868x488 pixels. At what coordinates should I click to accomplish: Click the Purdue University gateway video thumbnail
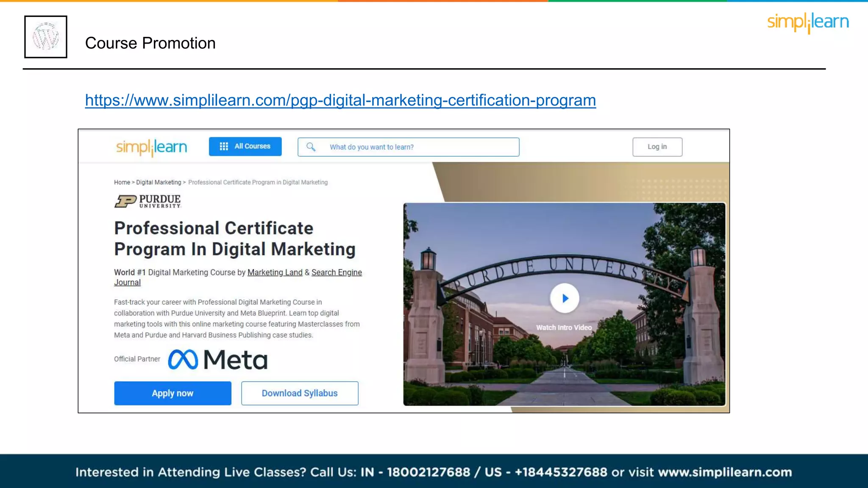point(564,304)
